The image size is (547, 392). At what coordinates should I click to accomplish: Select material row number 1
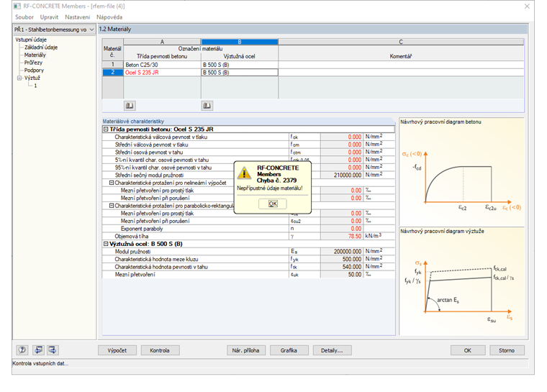point(113,65)
